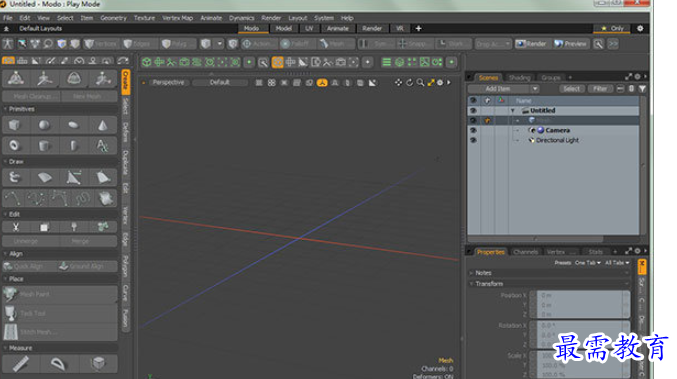Image resolution: width=677 pixels, height=379 pixels.
Task: Toggle visibility eye of Mesh item
Action: click(473, 120)
